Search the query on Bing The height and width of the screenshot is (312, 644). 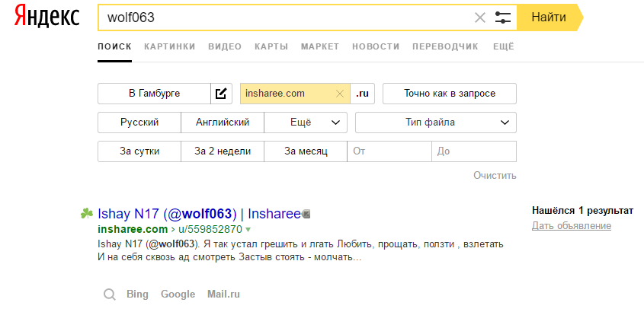[138, 294]
